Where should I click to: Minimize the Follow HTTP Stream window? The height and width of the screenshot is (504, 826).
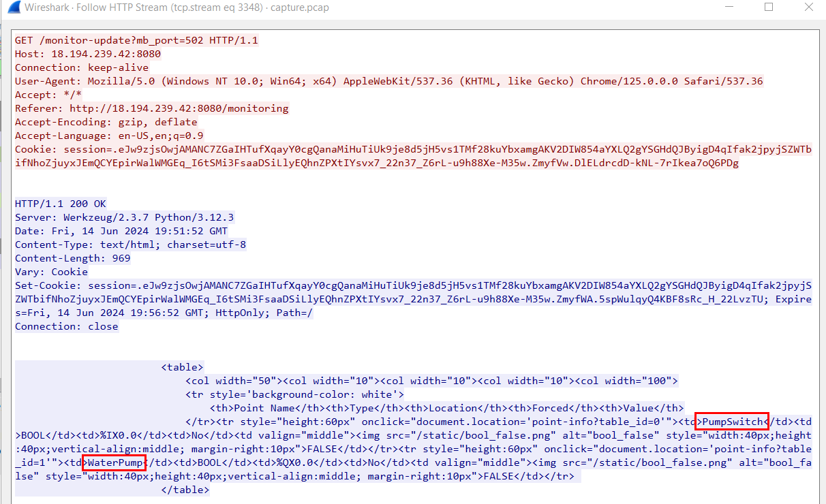click(729, 7)
